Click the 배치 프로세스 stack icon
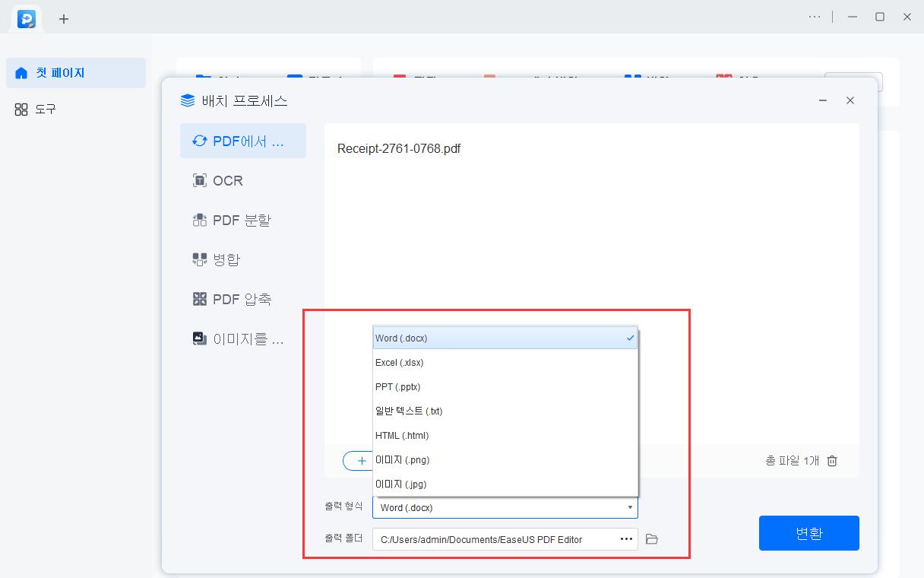The height and width of the screenshot is (578, 924). 187,100
